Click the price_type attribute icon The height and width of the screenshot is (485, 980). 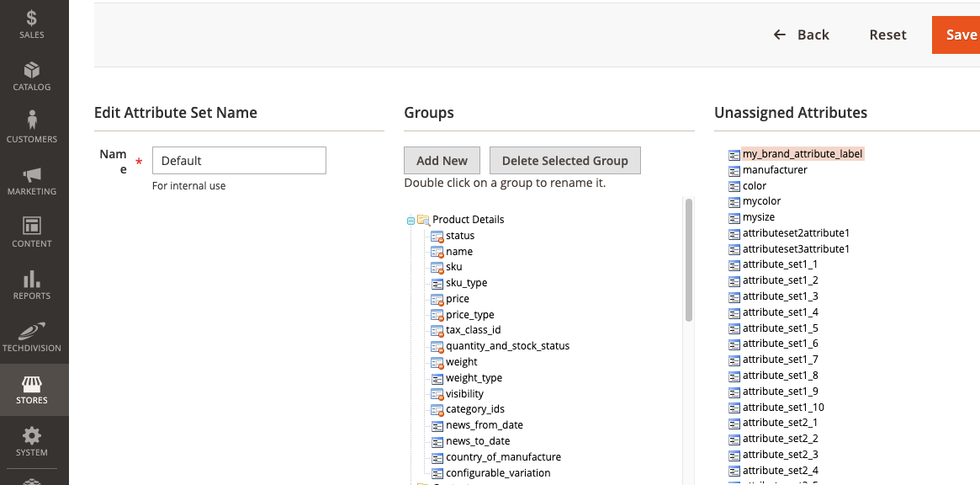click(437, 315)
